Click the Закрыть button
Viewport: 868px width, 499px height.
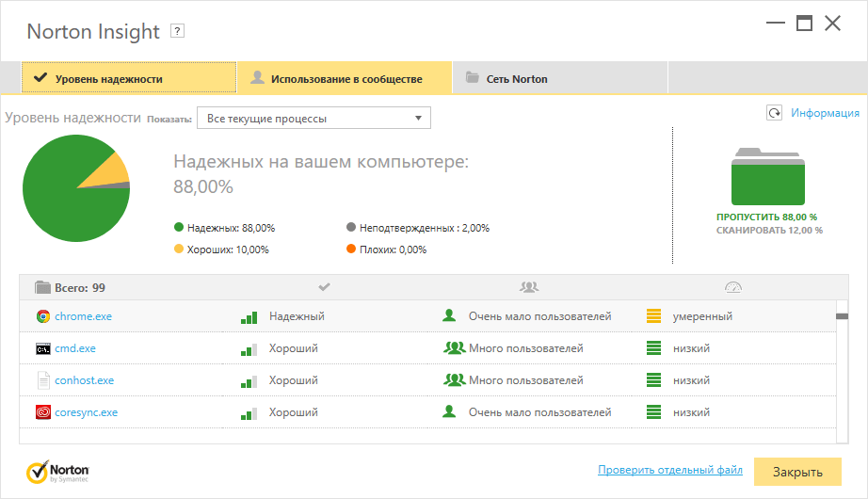[797, 472]
